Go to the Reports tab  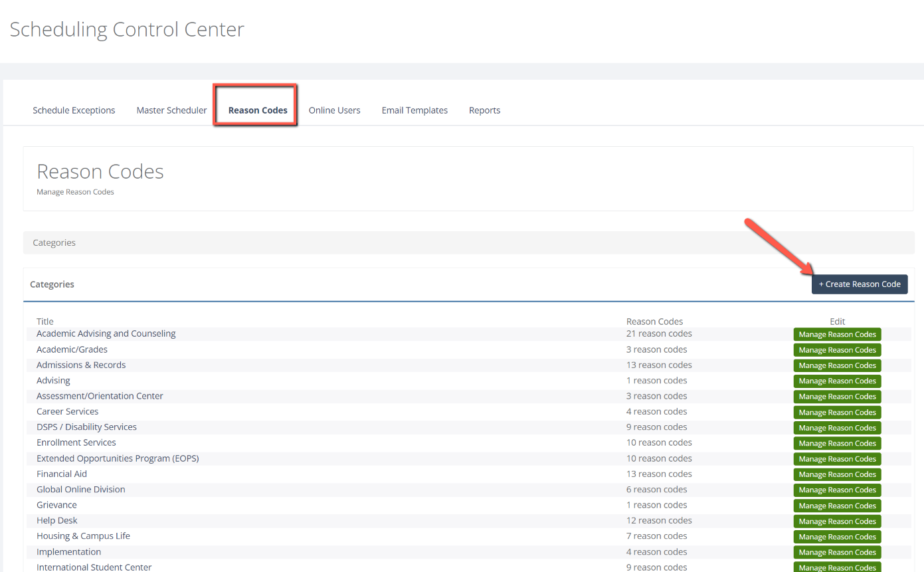(484, 110)
